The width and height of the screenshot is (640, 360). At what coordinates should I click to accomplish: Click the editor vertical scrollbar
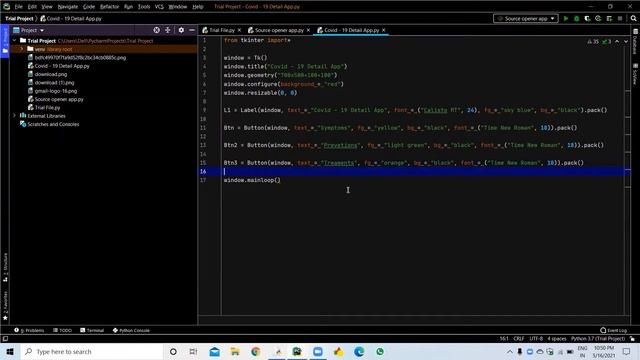coord(628,176)
